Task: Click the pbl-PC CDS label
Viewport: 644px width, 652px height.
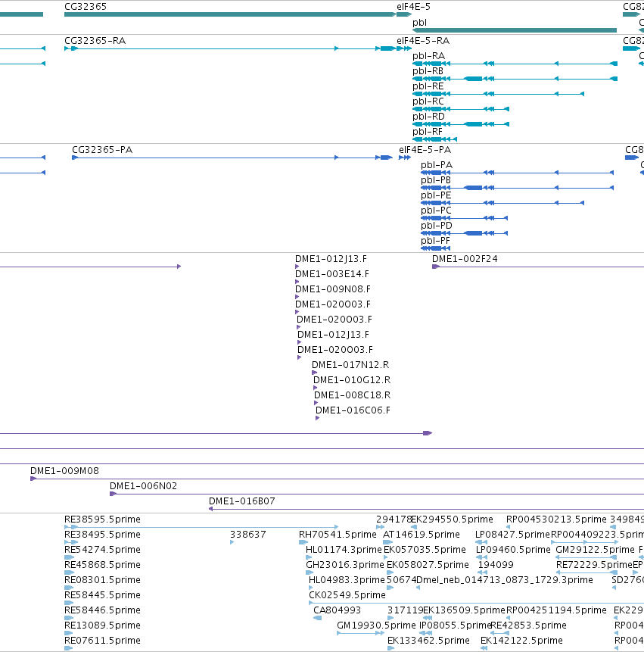Action: 436,211
